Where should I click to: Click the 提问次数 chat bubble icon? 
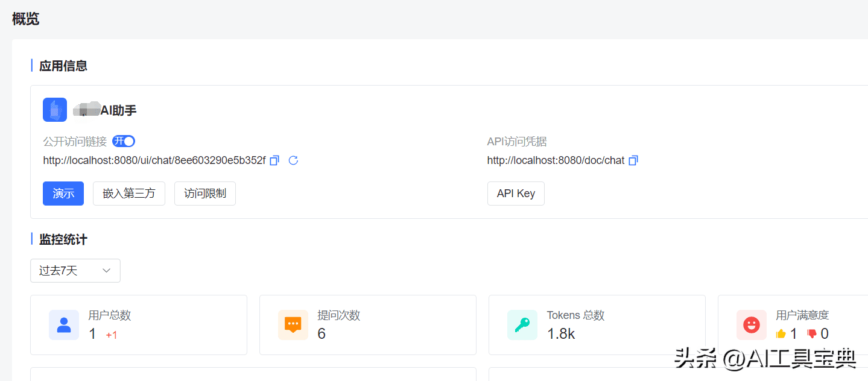[293, 325]
